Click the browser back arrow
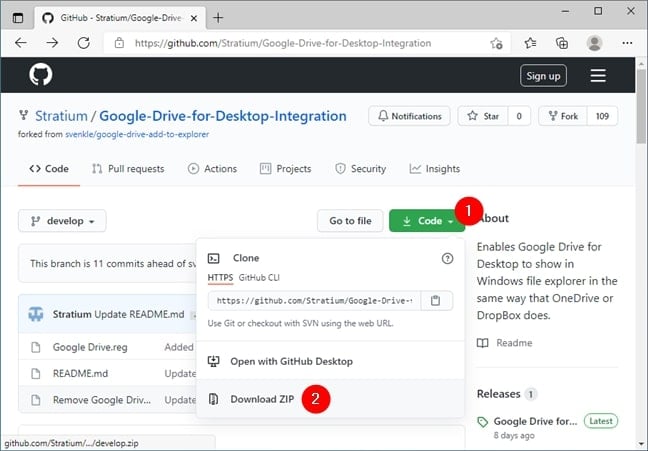 (21, 43)
